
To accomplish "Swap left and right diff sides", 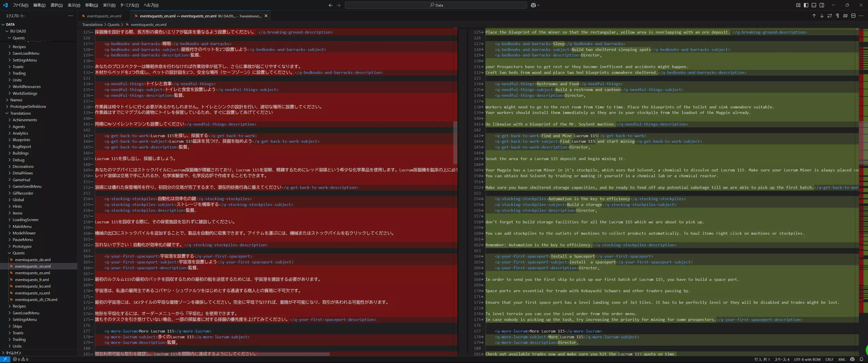I will [x=830, y=16].
